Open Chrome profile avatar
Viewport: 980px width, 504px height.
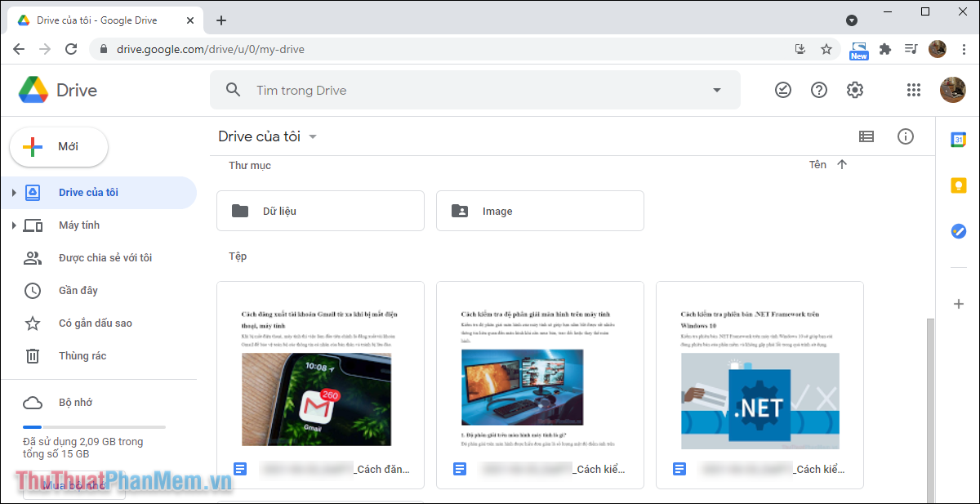coord(938,49)
